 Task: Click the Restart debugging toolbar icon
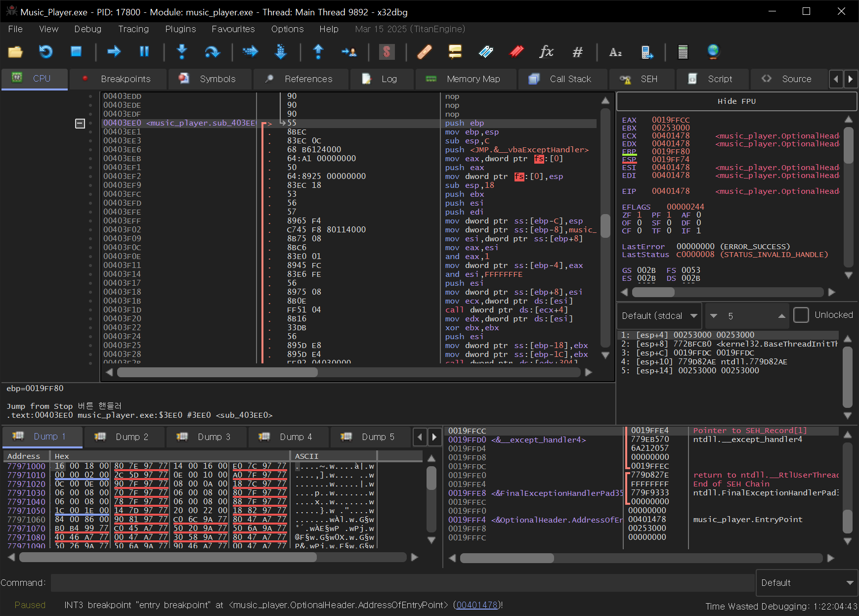coord(45,51)
